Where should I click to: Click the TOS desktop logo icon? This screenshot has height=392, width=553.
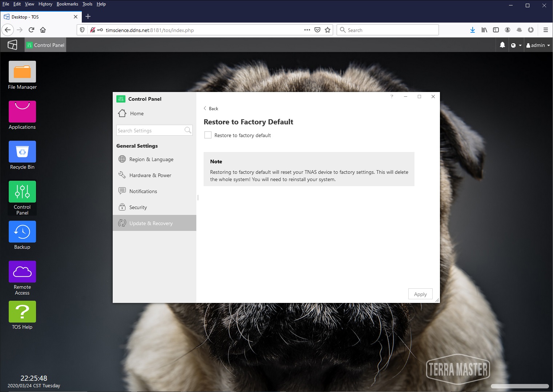pyautogui.click(x=12, y=45)
